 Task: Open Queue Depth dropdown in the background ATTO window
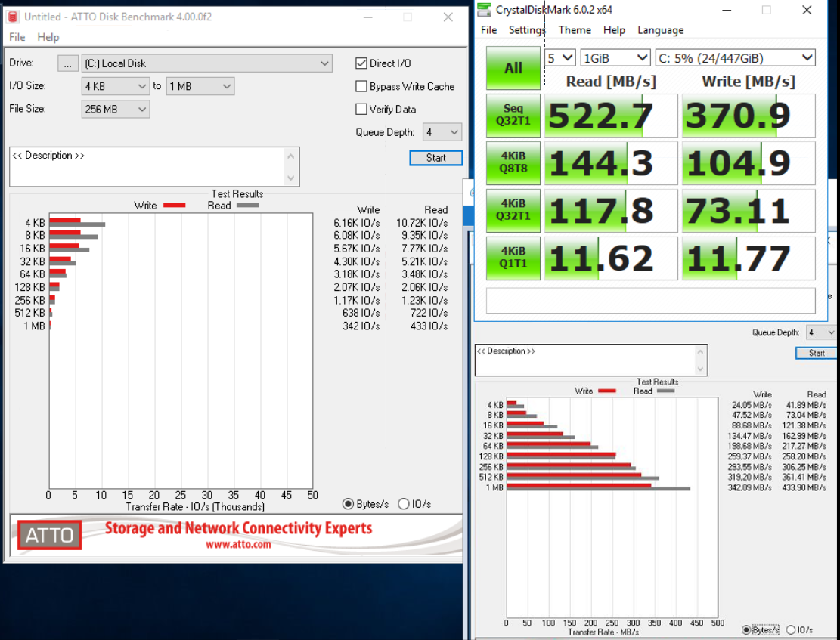[822, 332]
